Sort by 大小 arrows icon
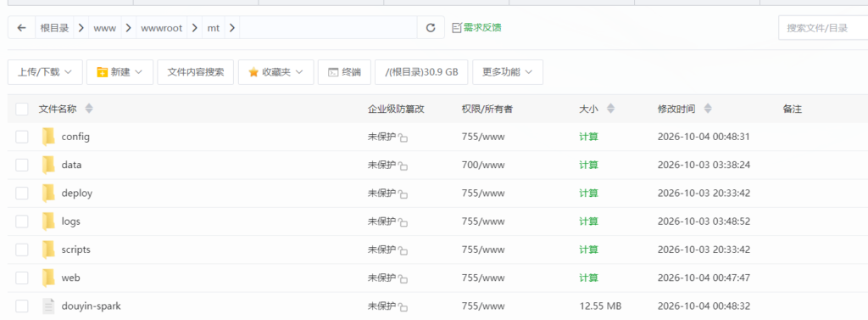 pyautogui.click(x=610, y=109)
